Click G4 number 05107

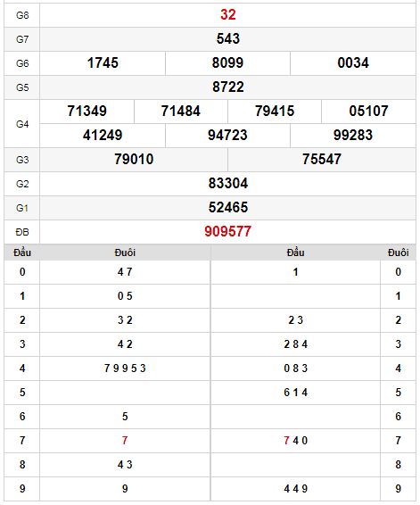coord(368,112)
